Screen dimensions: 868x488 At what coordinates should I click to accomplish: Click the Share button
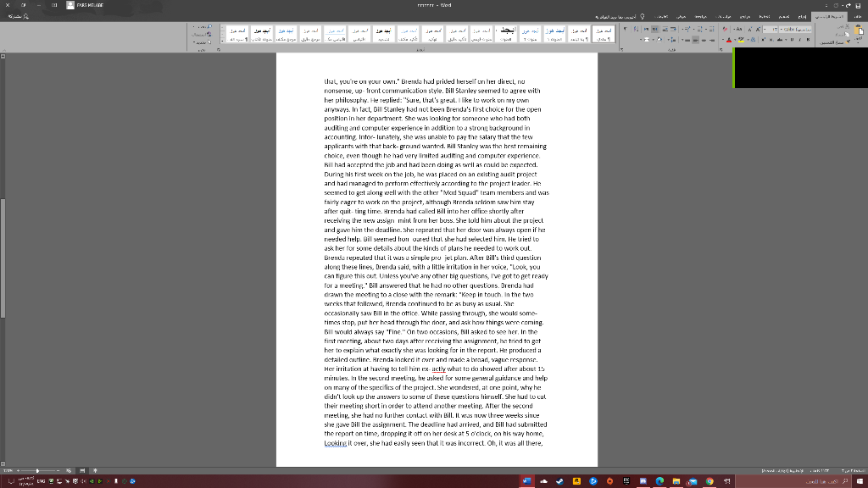tap(19, 16)
